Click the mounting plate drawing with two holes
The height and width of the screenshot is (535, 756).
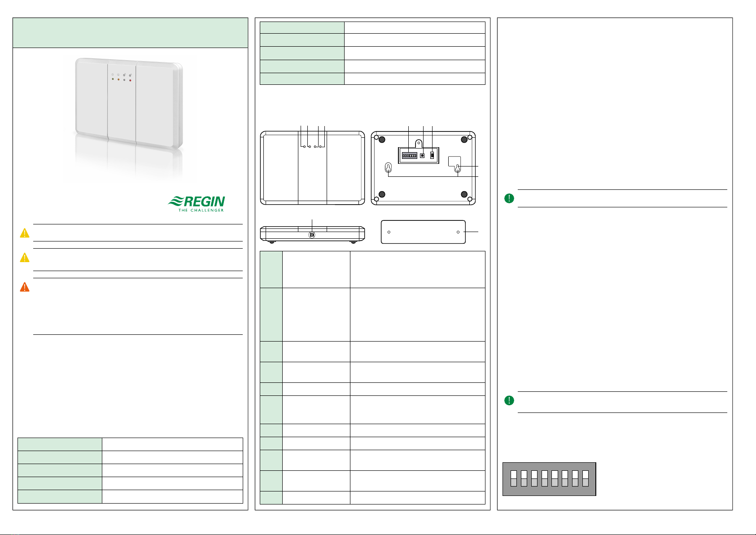(423, 232)
